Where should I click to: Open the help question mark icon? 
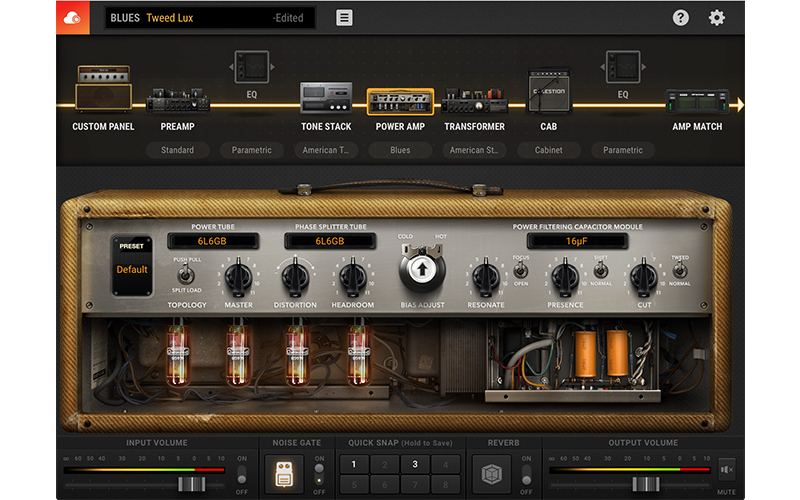click(x=680, y=18)
